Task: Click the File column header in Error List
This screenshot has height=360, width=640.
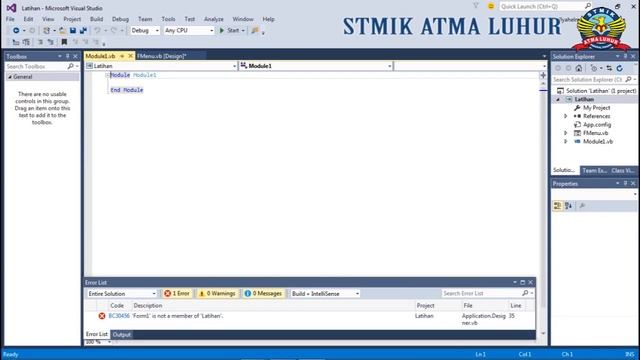Action: pos(468,306)
